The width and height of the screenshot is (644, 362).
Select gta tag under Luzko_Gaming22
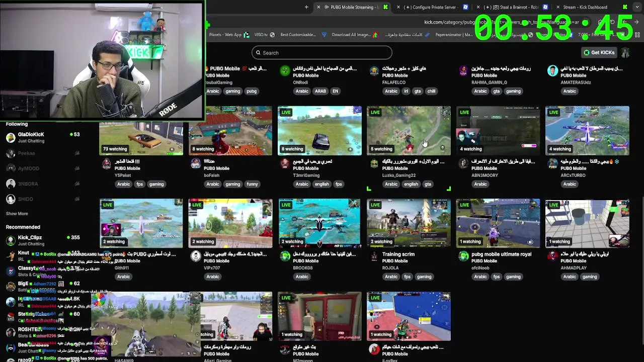[428, 184]
